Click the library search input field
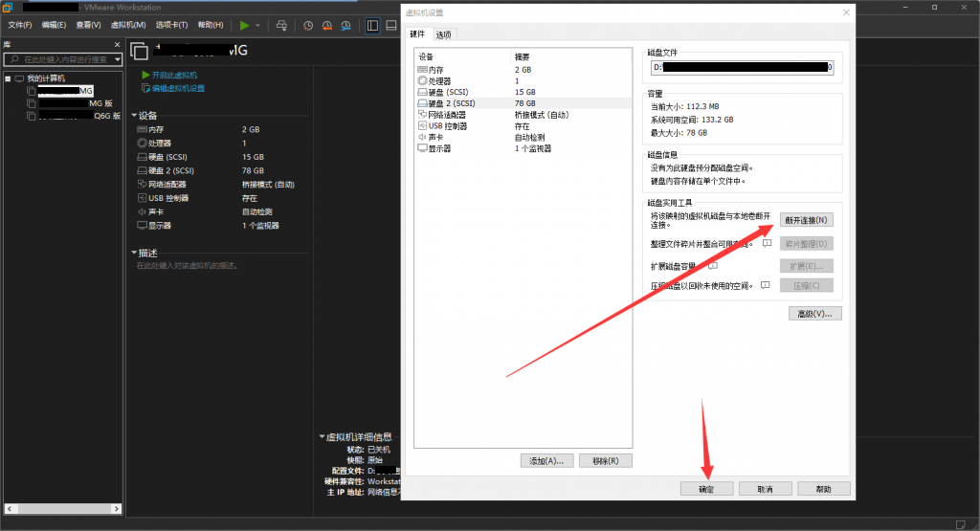980x531 pixels. pyautogui.click(x=62, y=59)
